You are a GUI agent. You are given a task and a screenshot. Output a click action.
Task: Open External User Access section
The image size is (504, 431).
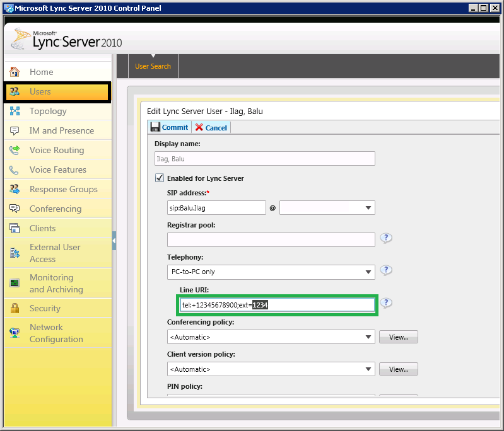coord(58,253)
